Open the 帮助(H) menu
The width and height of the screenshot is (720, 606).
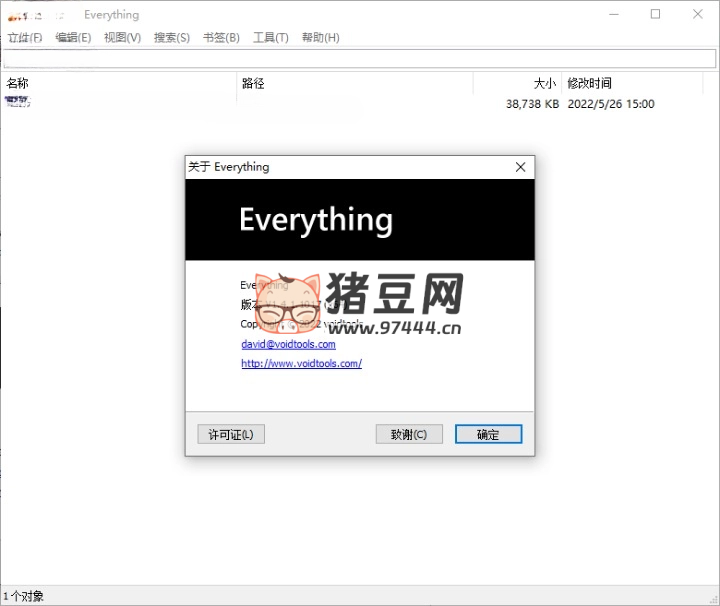click(321, 38)
